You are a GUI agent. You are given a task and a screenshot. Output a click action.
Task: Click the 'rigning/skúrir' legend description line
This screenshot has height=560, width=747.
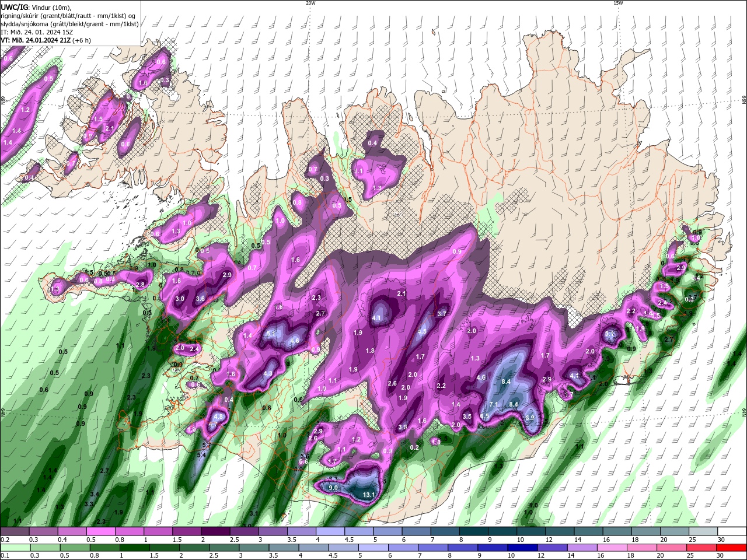(x=69, y=16)
